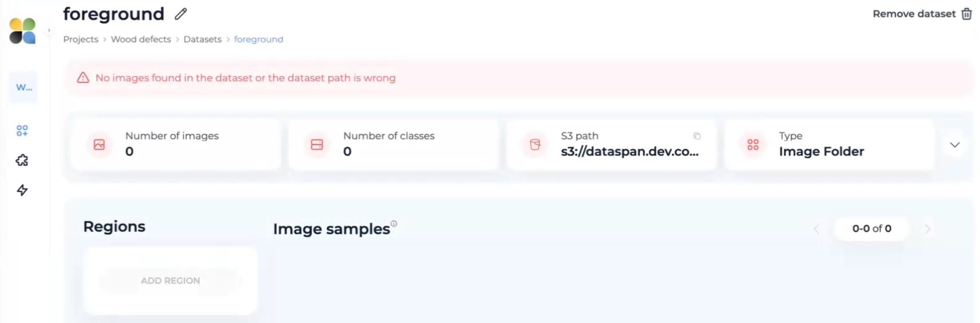Open the dashboard grid icon in sidebar
Image resolution: width=980 pixels, height=323 pixels.
pyautogui.click(x=22, y=131)
